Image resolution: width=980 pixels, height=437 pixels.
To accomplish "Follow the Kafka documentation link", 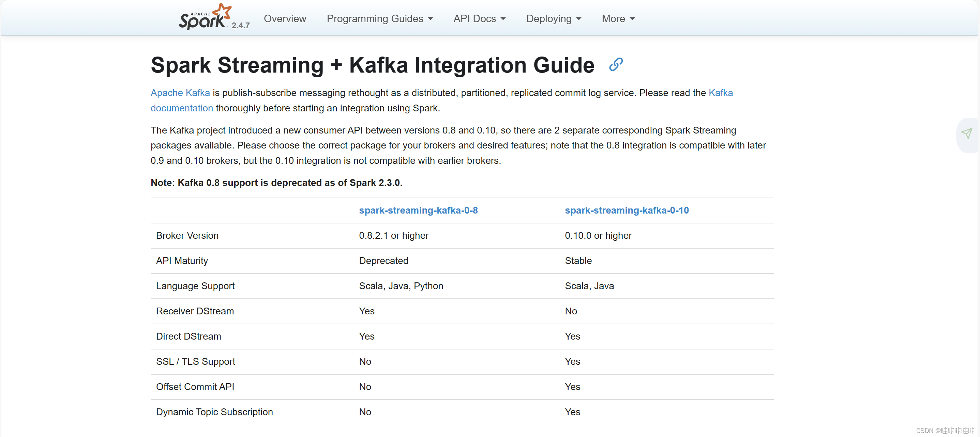I will pos(181,108).
